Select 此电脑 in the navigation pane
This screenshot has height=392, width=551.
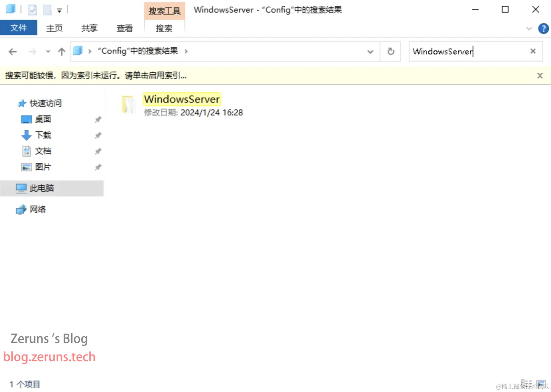[x=52, y=188]
